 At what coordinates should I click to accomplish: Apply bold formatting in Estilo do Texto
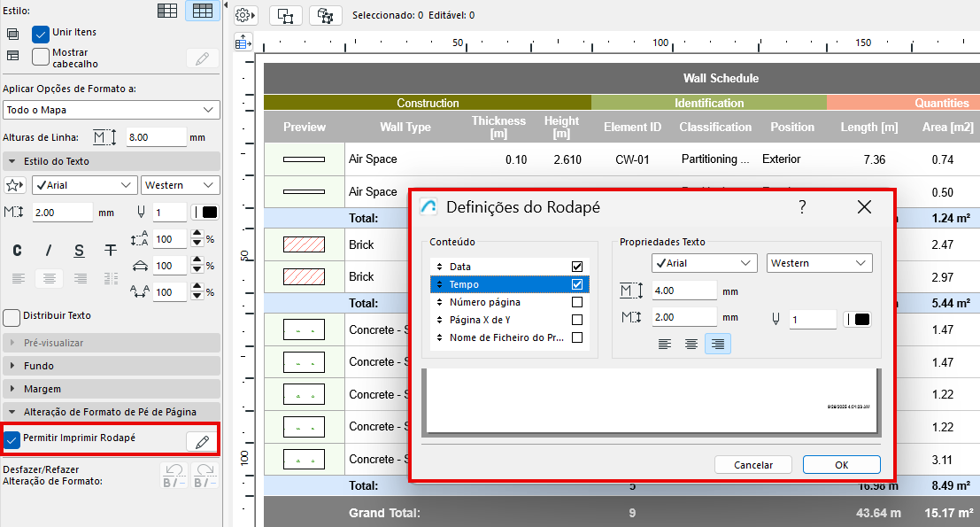pyautogui.click(x=17, y=250)
